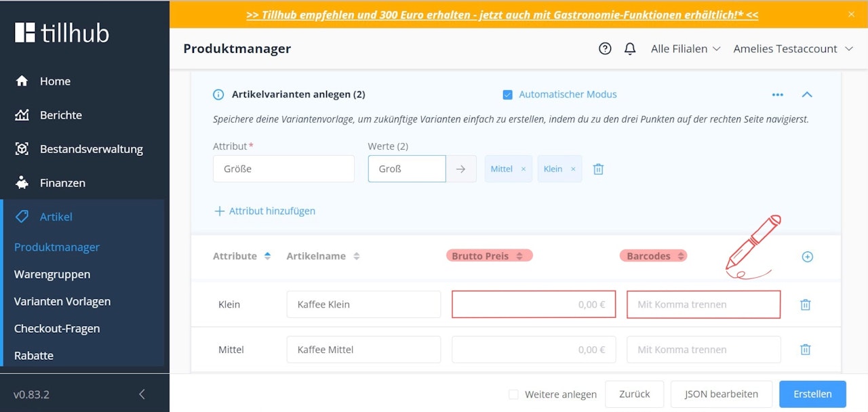This screenshot has width=868, height=412.
Task: Remove the Mittel value chip
Action: (x=522, y=168)
